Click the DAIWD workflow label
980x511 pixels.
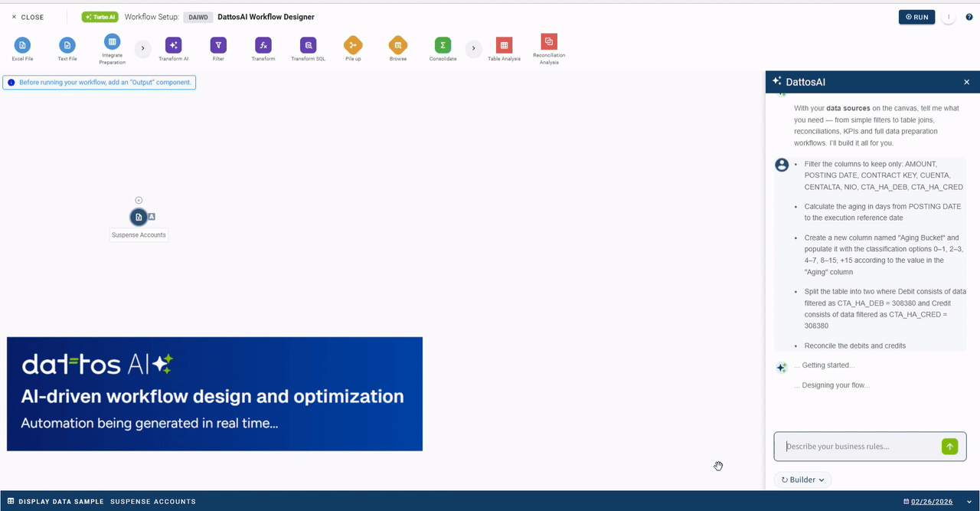(x=198, y=16)
